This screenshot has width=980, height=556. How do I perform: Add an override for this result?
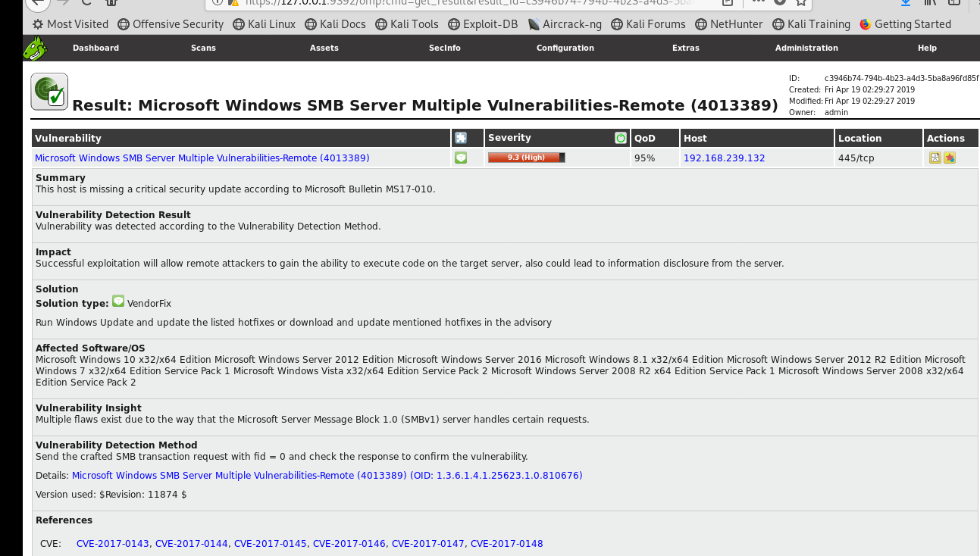pyautogui.click(x=949, y=158)
